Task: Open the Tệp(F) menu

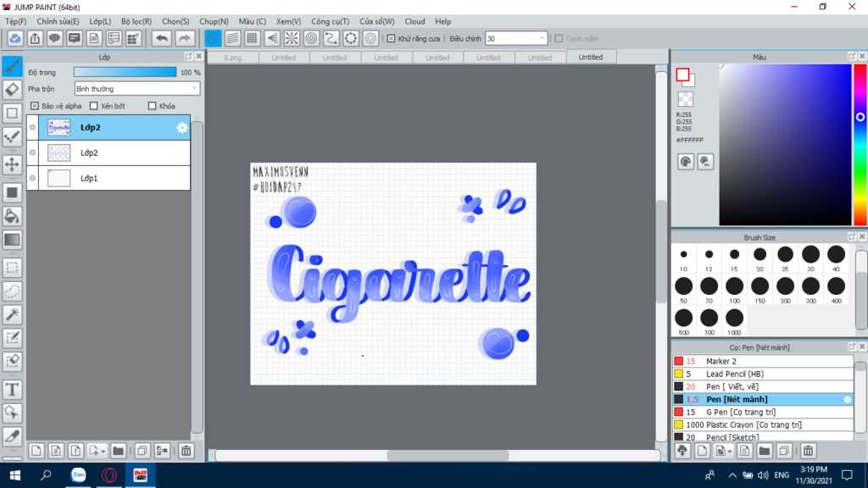Action: coord(15,21)
